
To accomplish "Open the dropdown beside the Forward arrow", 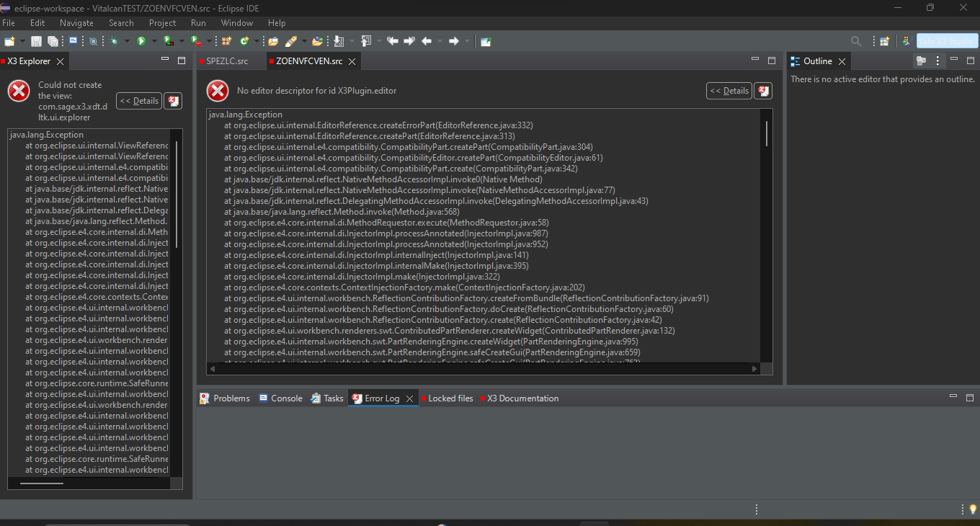I will [467, 41].
